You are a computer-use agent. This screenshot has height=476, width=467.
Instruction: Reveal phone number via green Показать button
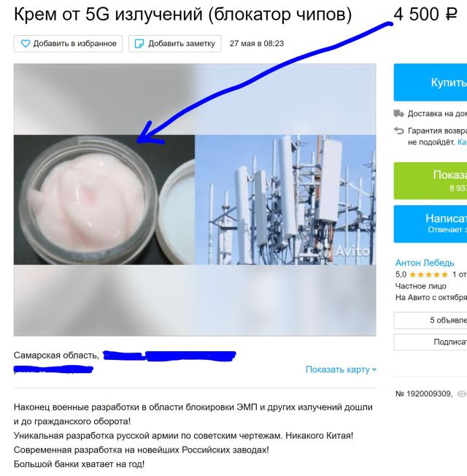pos(431,180)
